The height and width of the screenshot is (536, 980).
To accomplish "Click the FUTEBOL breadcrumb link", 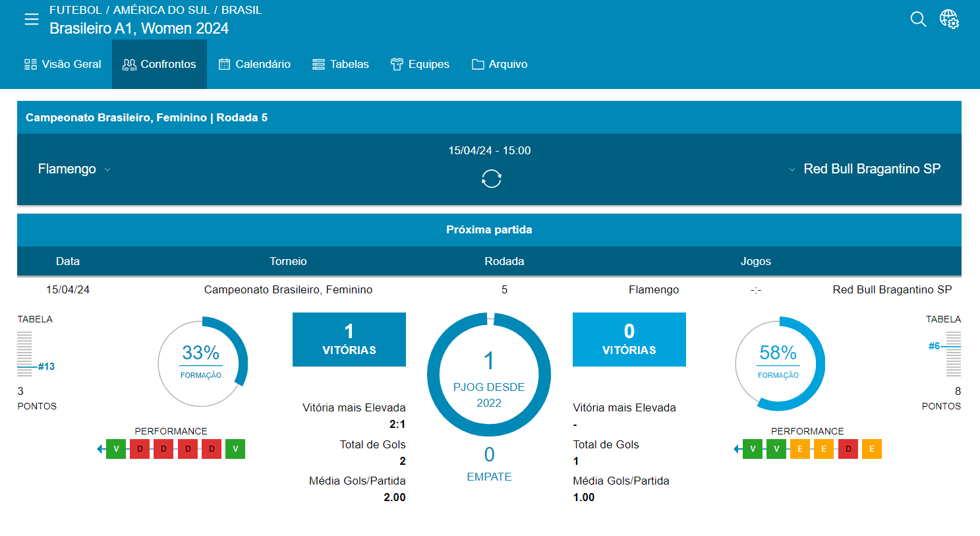I will (x=76, y=10).
